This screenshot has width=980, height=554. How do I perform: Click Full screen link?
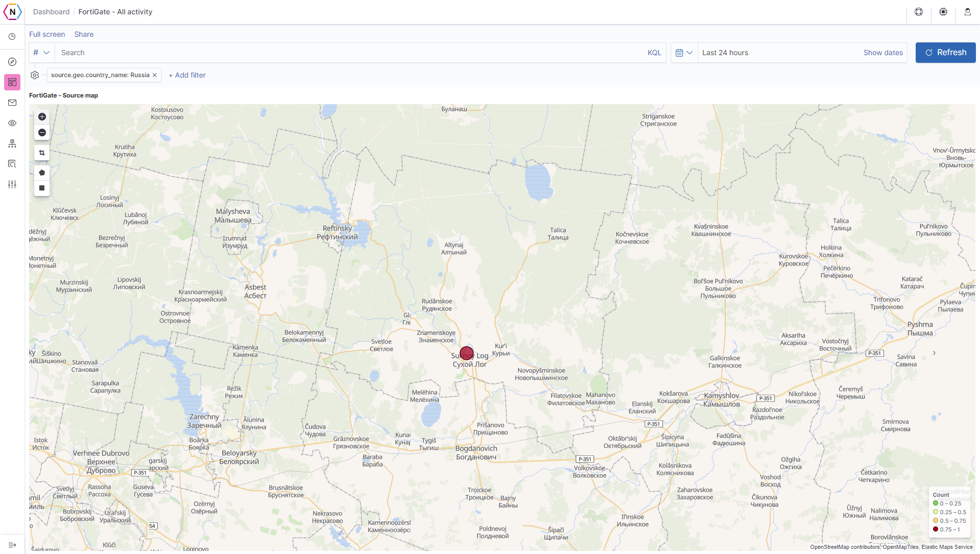click(47, 34)
